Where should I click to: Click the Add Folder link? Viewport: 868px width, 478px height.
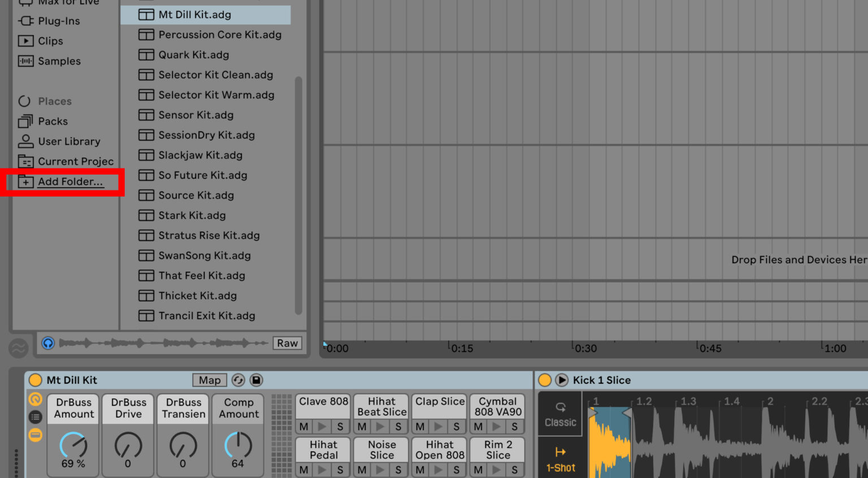pos(70,181)
